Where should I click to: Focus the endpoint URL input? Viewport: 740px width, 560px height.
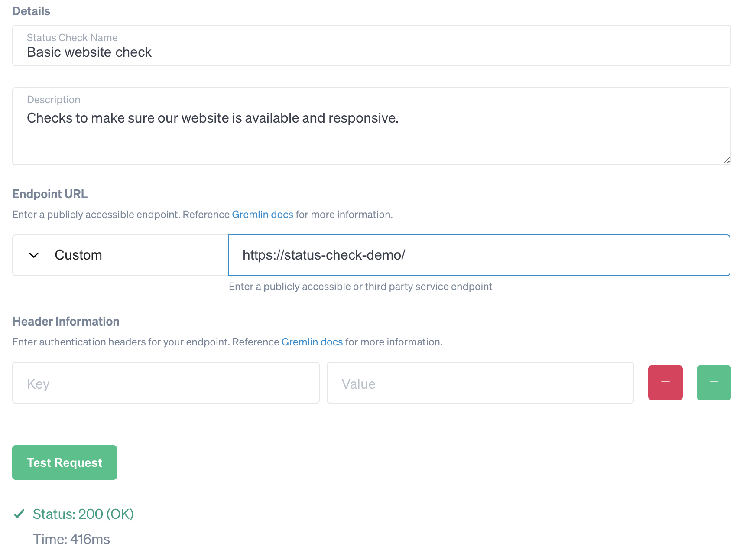pos(477,255)
